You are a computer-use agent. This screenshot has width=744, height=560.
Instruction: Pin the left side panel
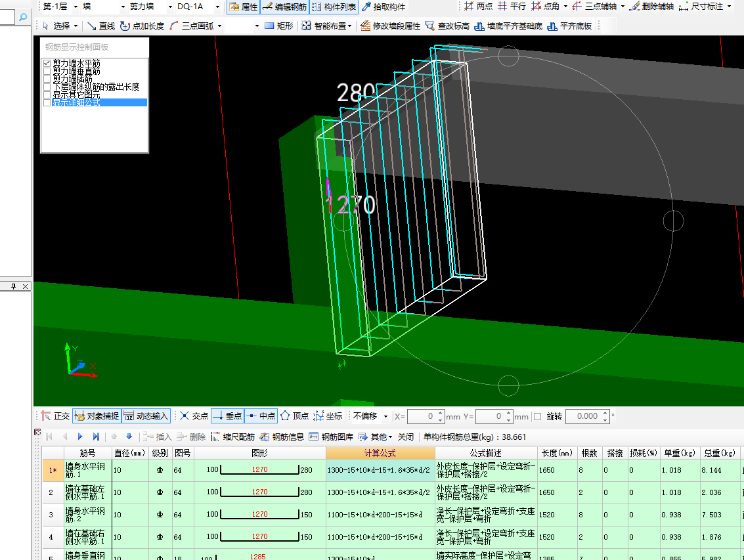click(x=13, y=286)
